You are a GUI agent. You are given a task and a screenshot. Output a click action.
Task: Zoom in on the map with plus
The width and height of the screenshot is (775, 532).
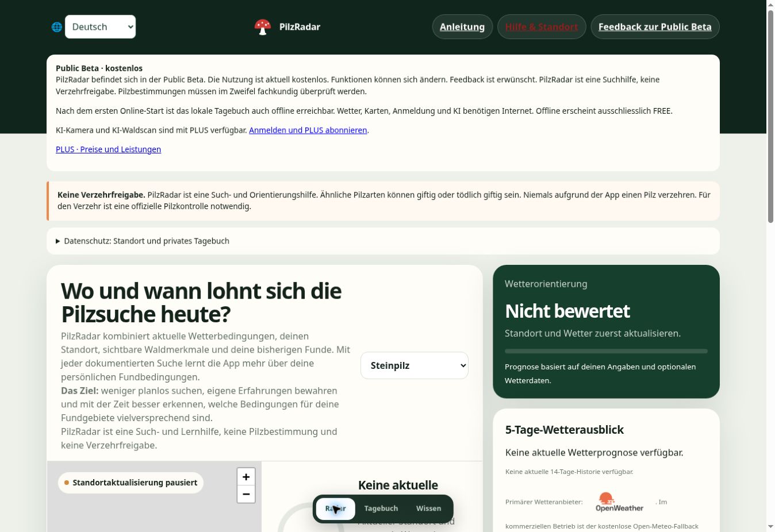[x=246, y=477]
